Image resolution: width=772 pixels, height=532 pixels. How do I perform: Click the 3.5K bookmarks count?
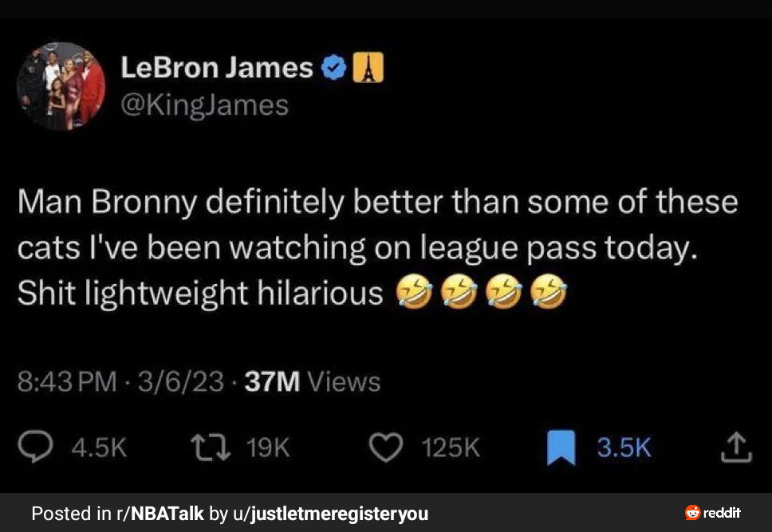click(624, 447)
